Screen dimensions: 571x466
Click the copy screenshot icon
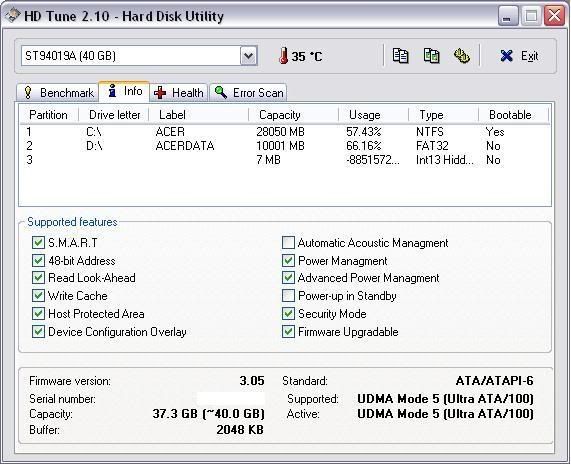point(431,56)
